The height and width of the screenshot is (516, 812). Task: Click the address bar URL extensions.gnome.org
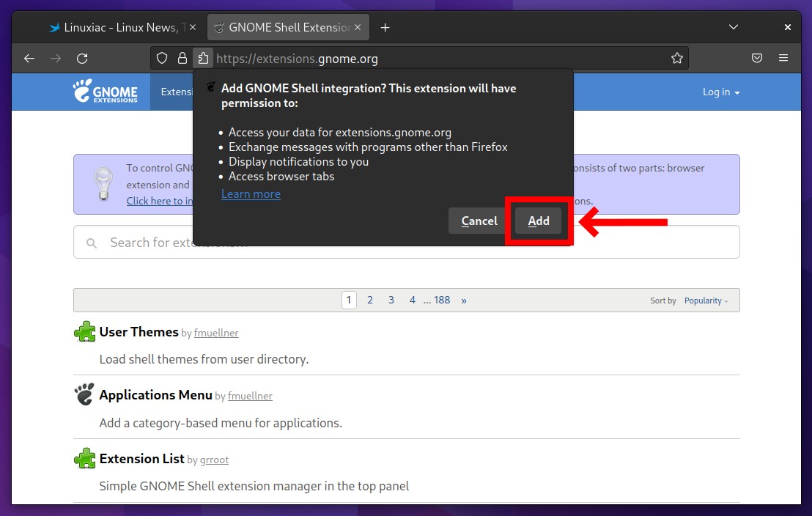pos(297,59)
